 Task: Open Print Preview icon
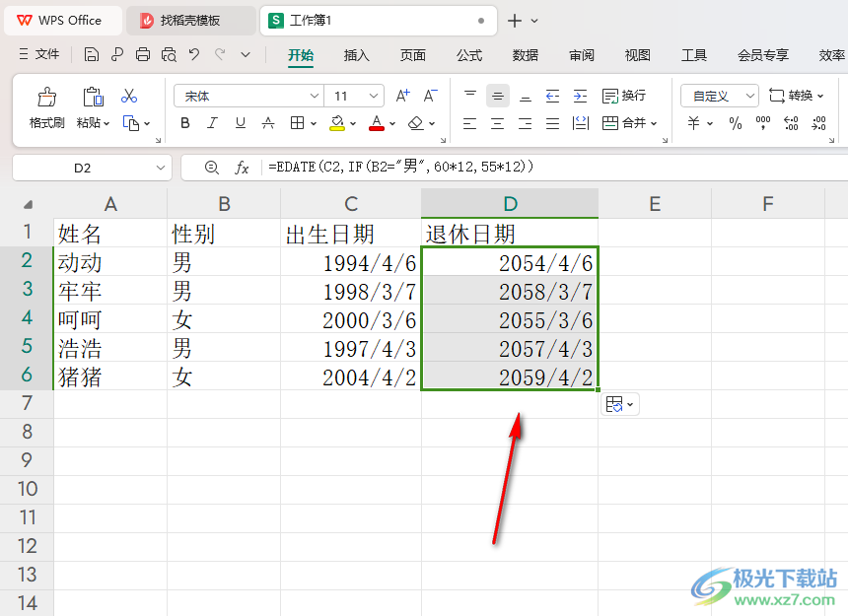click(169, 54)
